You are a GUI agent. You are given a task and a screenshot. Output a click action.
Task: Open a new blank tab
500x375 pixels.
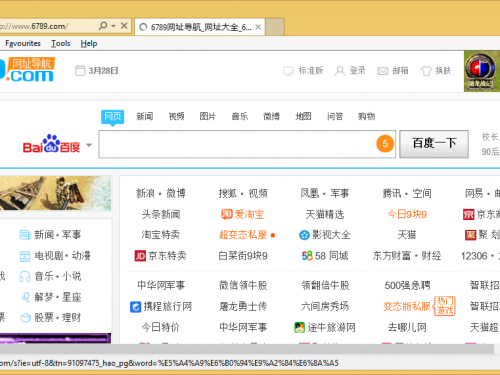275,27
